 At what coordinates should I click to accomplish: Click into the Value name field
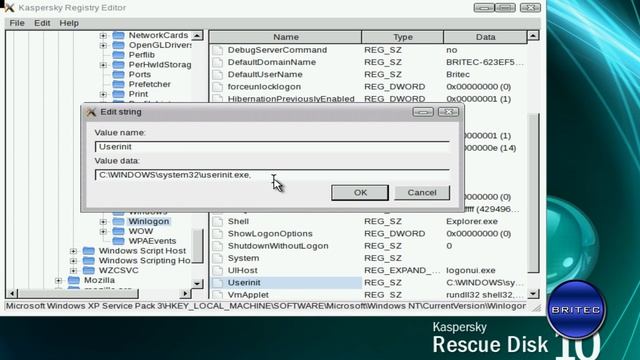(272, 147)
